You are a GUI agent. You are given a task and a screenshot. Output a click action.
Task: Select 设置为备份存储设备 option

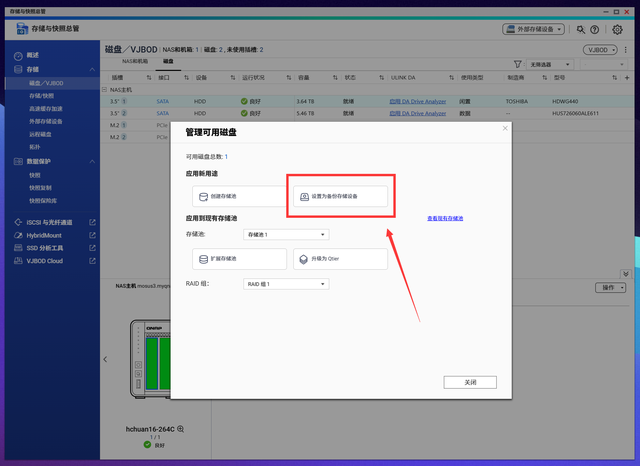pos(340,197)
